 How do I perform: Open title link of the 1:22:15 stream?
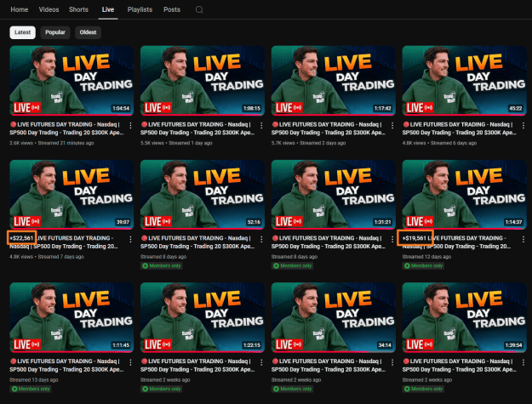pos(197,366)
